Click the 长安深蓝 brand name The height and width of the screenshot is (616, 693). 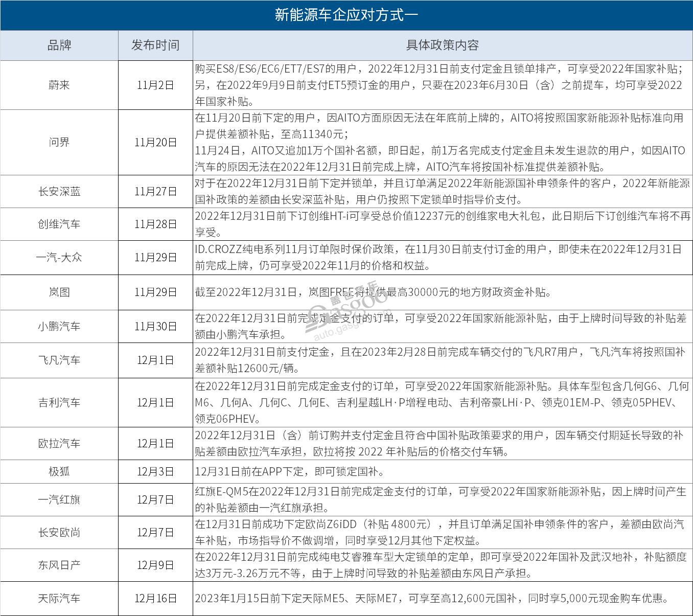(x=59, y=191)
